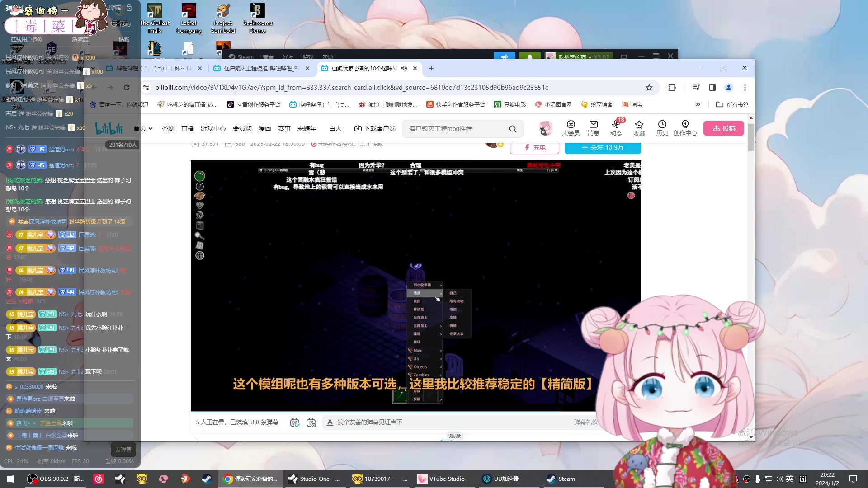Open the Chrome profile icon
This screenshot has height=488, width=868.
click(x=729, y=88)
